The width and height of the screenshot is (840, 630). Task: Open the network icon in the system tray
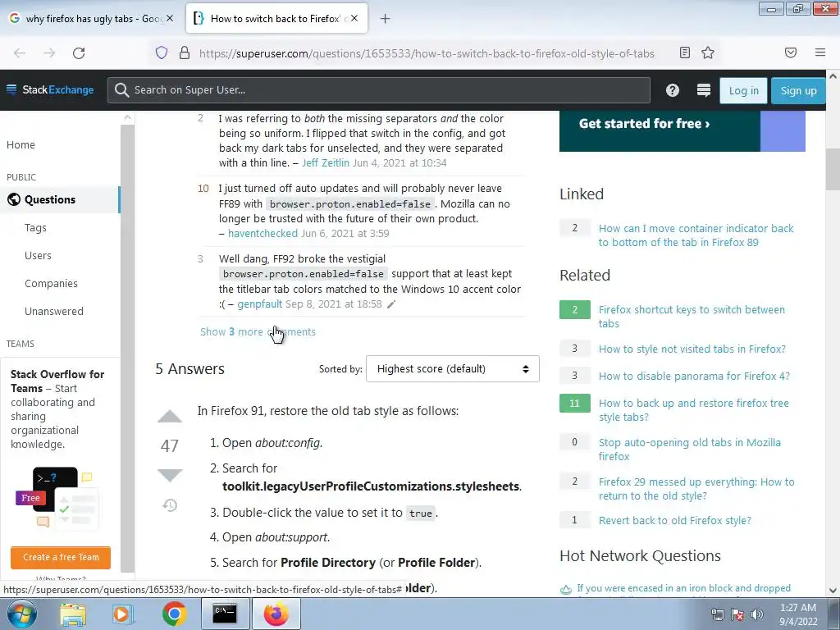click(x=717, y=614)
